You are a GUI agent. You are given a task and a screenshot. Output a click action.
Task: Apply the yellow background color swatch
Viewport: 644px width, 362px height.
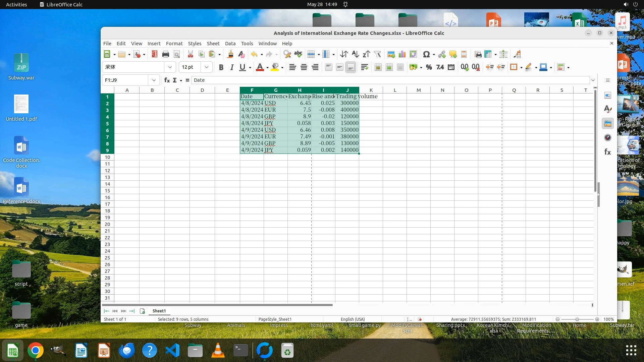pos(275,67)
